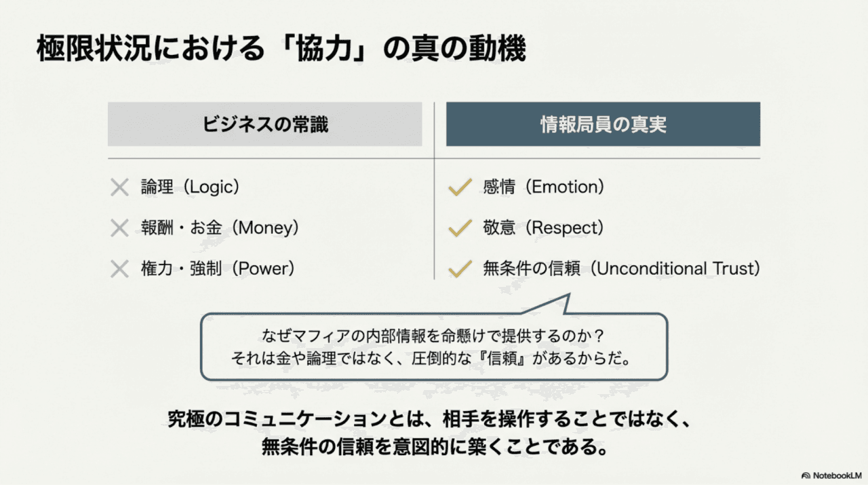Click the checkmark beside 敬意 (Respect)
The width and height of the screenshot is (868, 485).
click(x=460, y=228)
